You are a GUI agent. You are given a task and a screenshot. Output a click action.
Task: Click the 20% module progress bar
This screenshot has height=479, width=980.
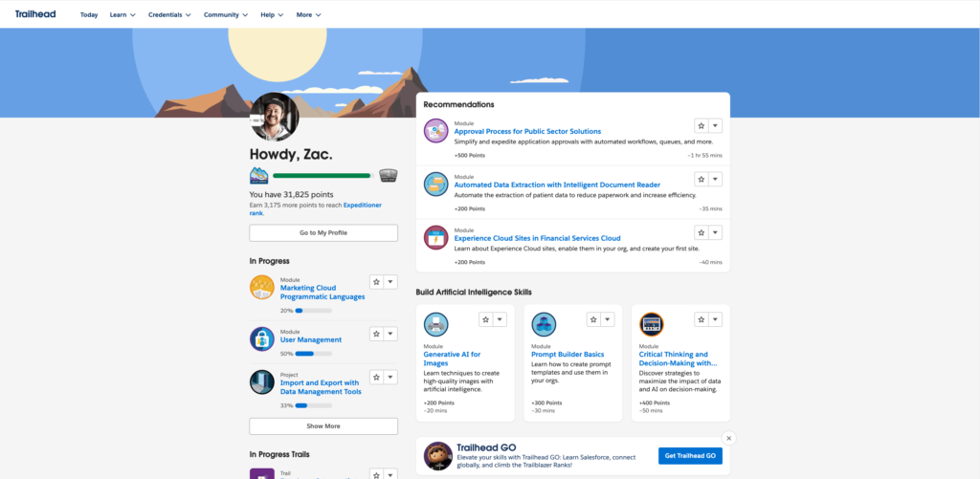pyautogui.click(x=314, y=311)
